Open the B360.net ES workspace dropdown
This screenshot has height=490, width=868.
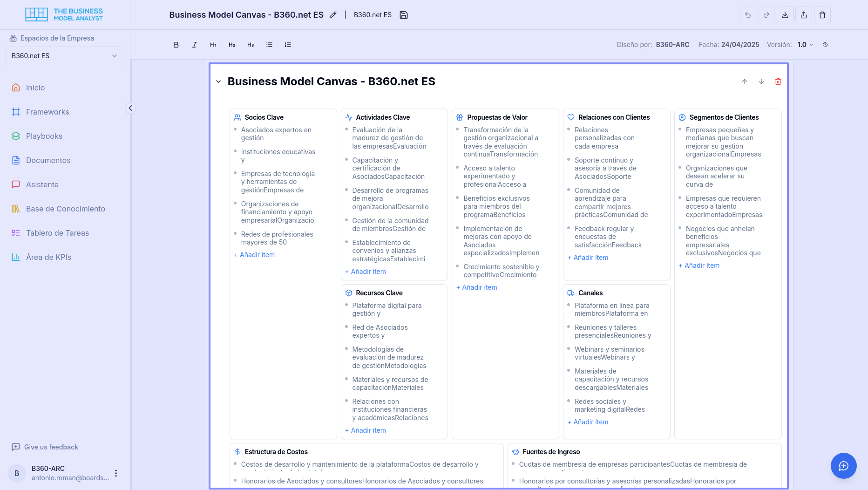65,56
